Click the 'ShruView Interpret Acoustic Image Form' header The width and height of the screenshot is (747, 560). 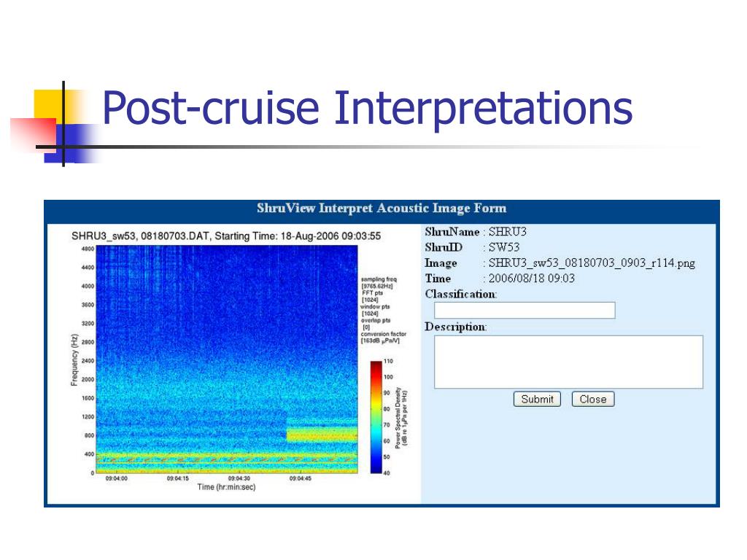coord(382,208)
